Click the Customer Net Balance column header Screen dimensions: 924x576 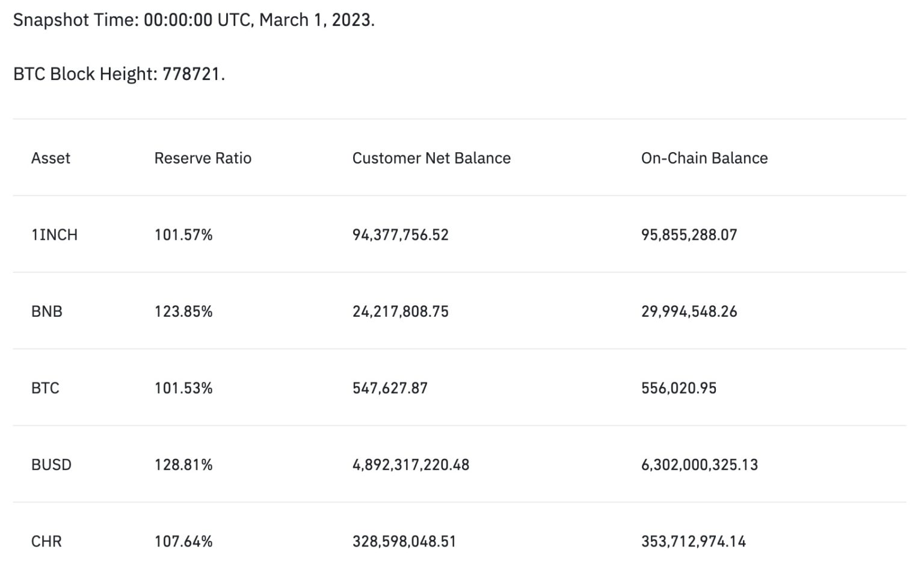coord(431,158)
